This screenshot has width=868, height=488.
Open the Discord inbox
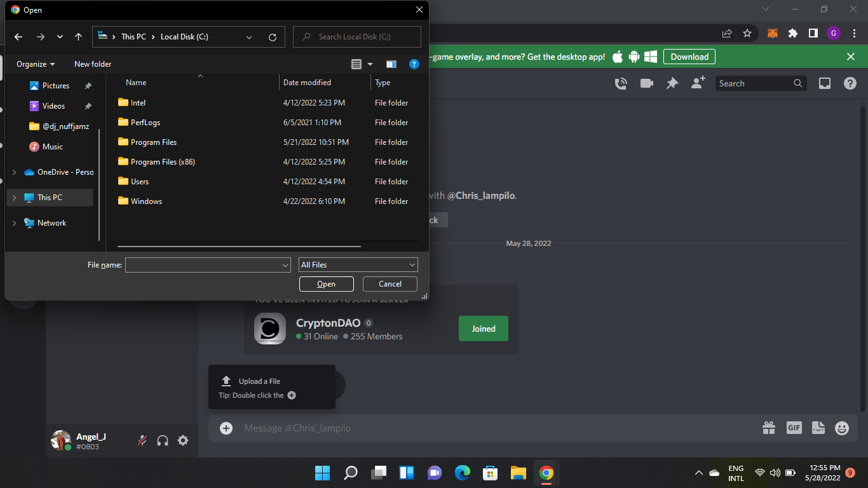point(825,83)
